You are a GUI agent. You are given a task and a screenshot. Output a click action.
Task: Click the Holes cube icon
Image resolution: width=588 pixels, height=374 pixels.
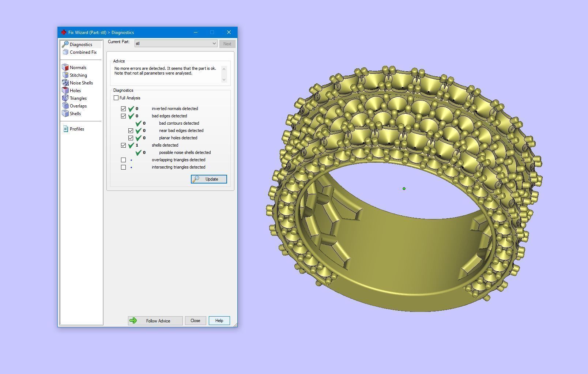point(65,91)
